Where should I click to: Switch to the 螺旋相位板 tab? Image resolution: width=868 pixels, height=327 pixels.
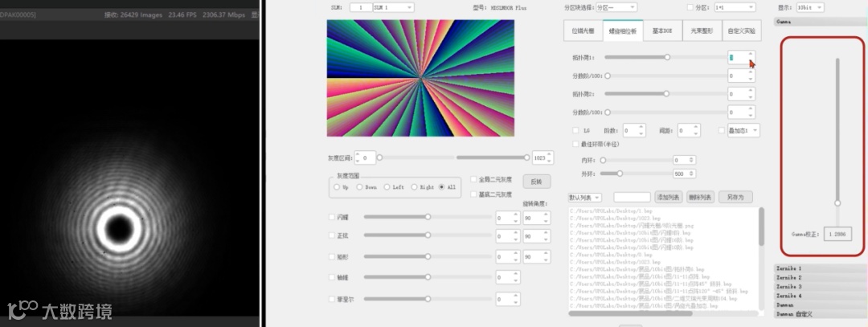pyautogui.click(x=624, y=31)
